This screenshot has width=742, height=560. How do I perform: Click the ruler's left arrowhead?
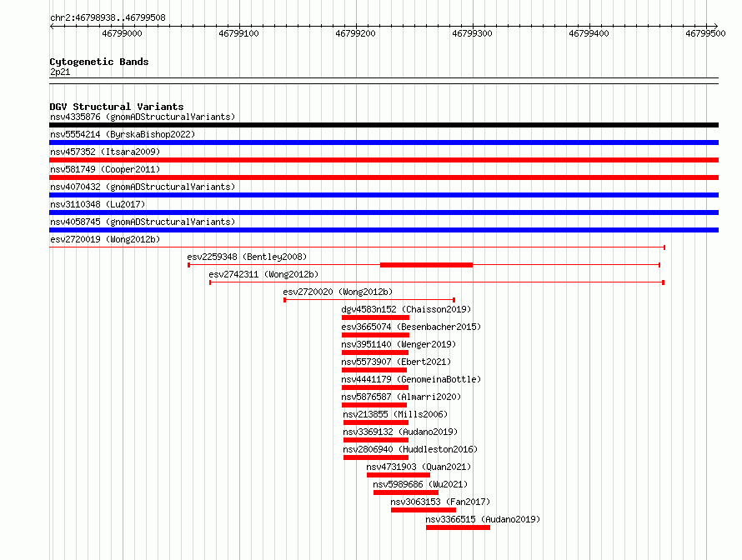tap(52, 27)
